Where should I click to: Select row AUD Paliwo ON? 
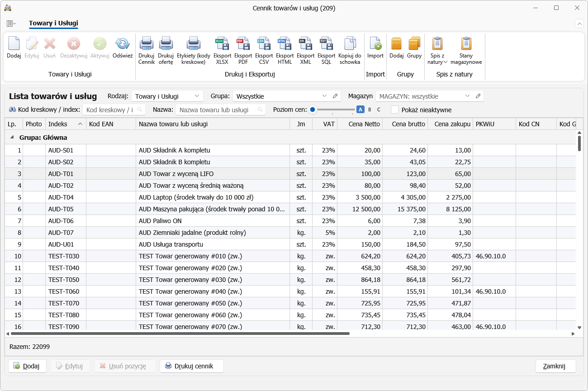coord(290,221)
